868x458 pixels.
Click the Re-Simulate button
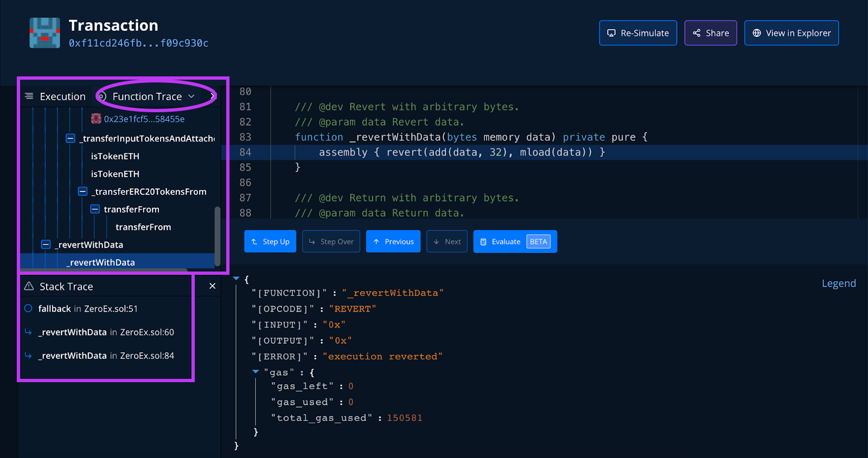(638, 33)
